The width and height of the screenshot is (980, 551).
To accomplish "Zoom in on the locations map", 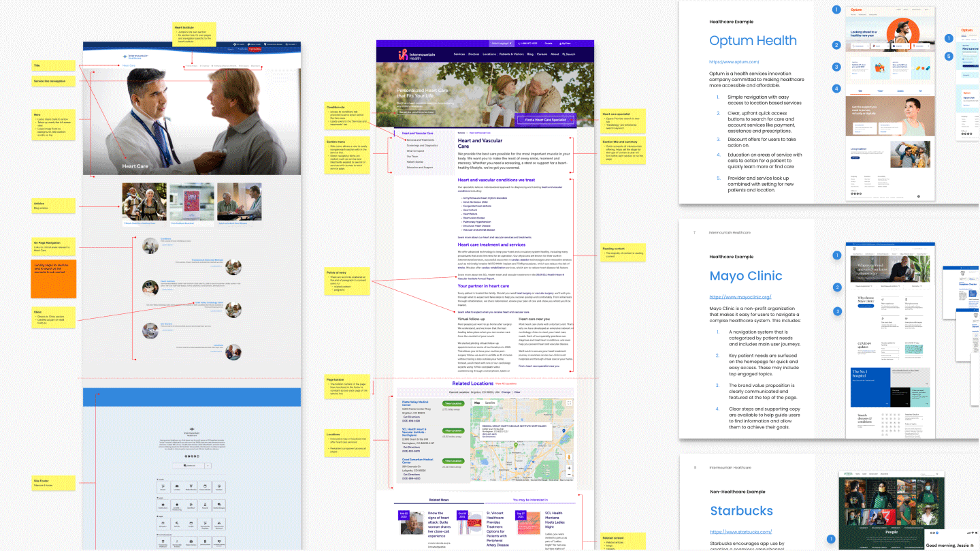I will 569,468.
